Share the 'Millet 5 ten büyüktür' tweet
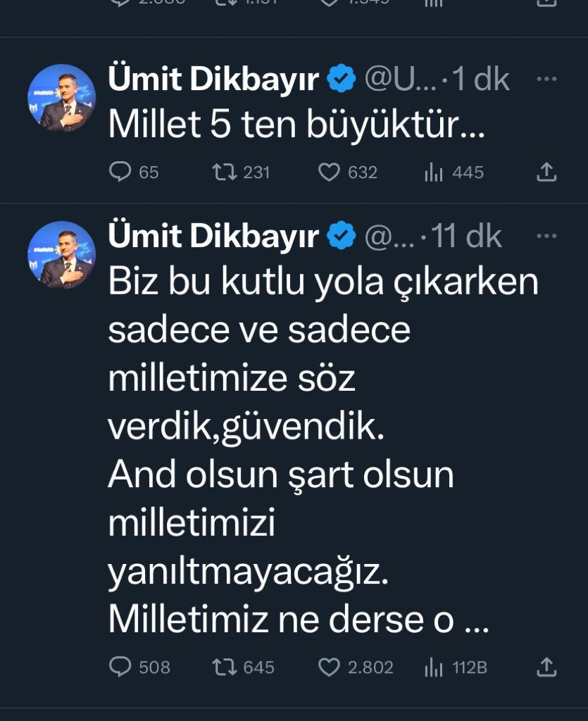This screenshot has height=721, width=588. tap(547, 172)
